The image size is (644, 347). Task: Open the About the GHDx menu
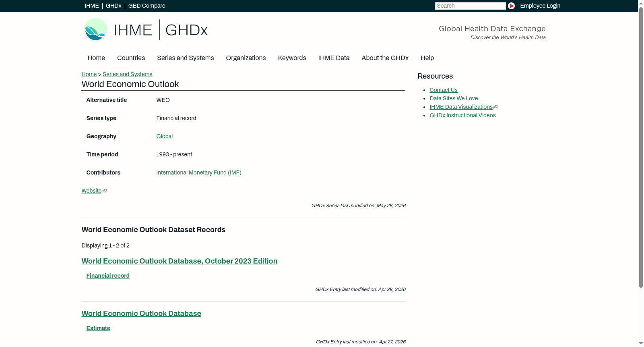tap(385, 58)
